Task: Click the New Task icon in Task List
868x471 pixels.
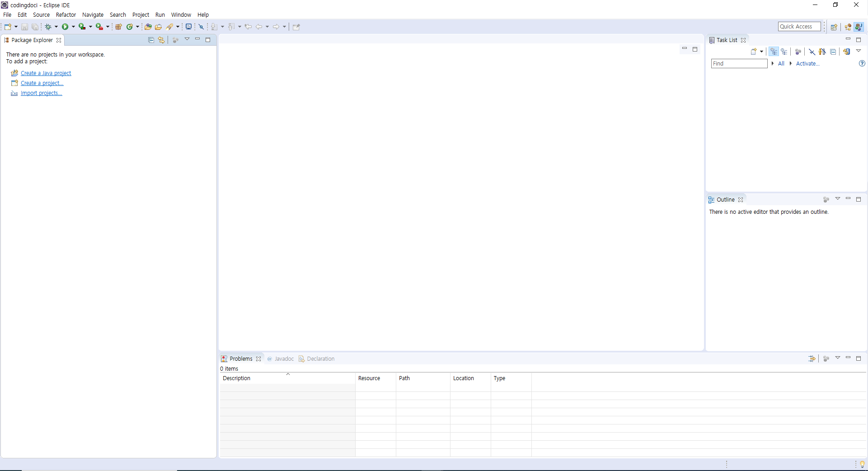Action: pos(754,52)
